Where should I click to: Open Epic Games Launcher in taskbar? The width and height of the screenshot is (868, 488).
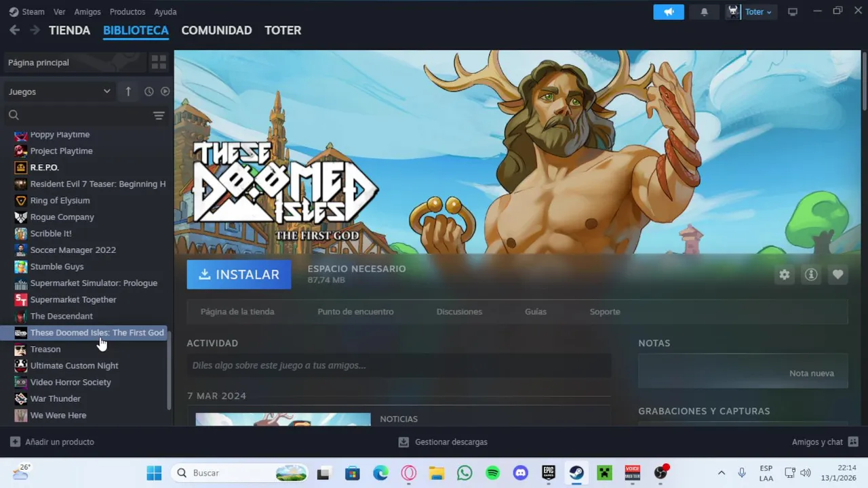point(549,472)
